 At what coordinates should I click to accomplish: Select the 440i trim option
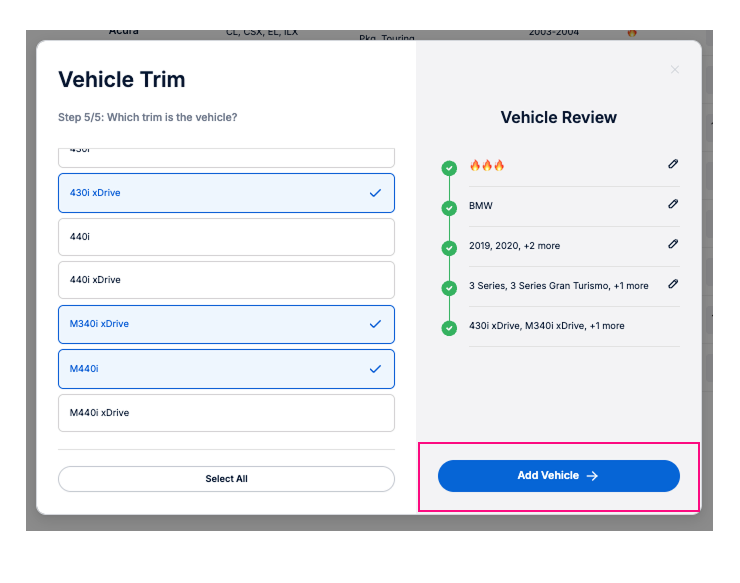click(x=226, y=236)
